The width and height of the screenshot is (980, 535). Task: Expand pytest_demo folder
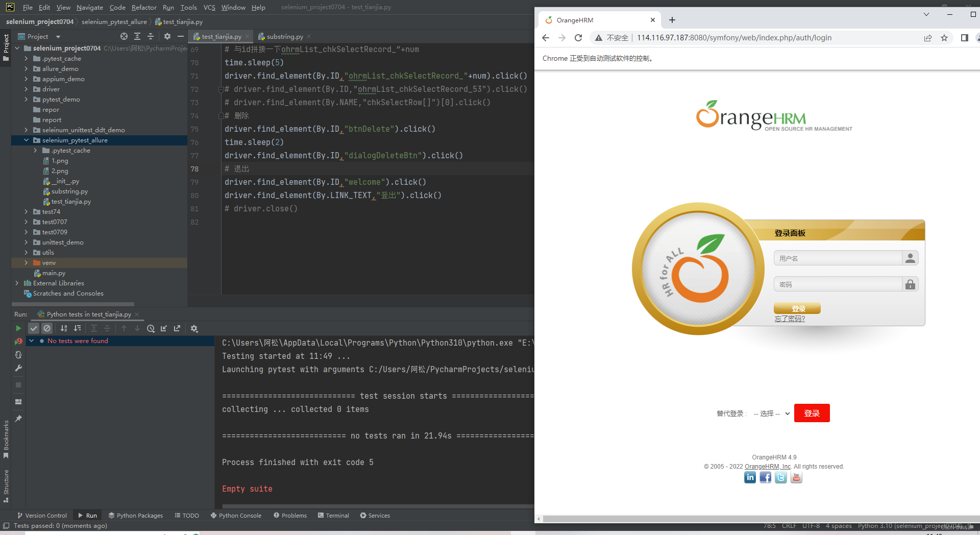coord(26,99)
